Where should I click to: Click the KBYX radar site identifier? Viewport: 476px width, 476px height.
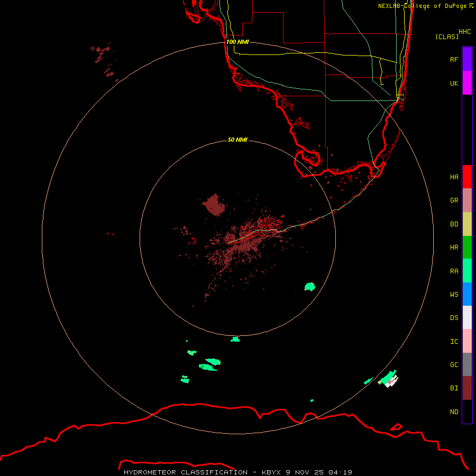pos(271,472)
